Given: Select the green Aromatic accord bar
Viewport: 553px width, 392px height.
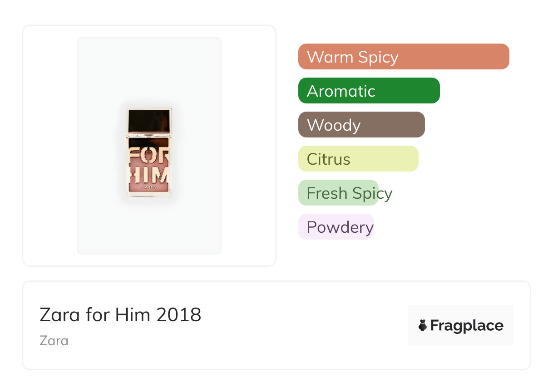Looking at the screenshot, I should (369, 91).
